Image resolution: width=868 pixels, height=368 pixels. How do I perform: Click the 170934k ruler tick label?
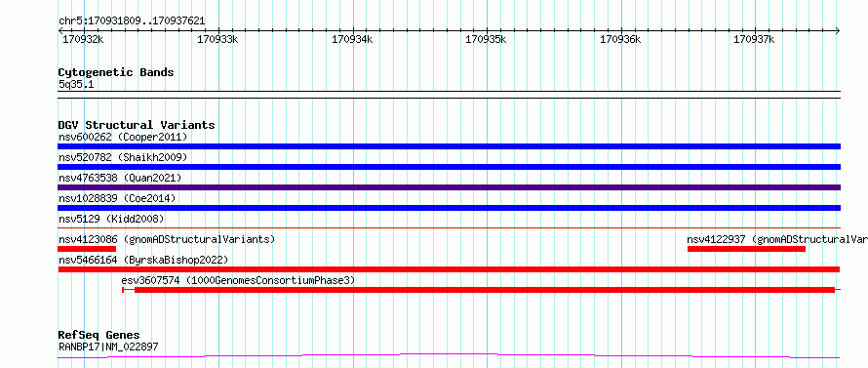click(352, 39)
